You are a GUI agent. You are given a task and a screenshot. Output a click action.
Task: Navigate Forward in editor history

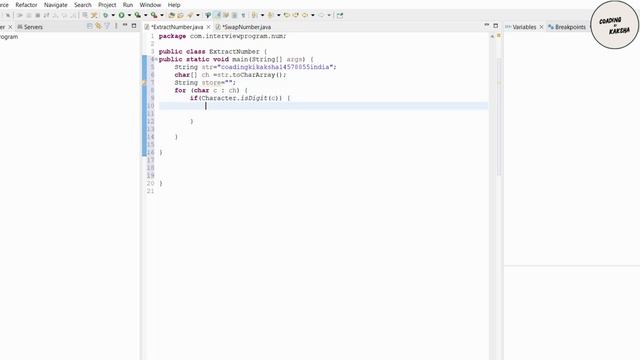[x=321, y=15]
